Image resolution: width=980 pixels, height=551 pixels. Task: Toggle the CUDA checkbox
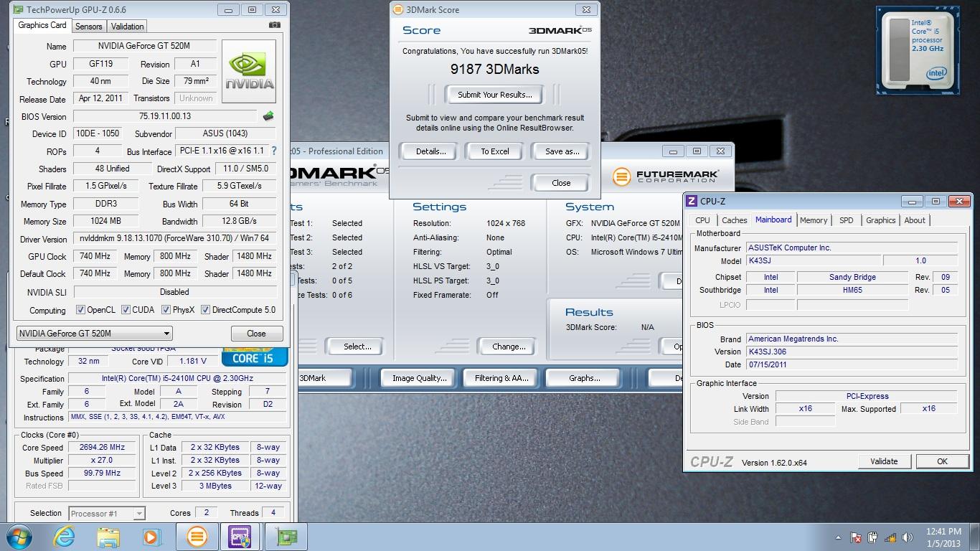pyautogui.click(x=126, y=310)
